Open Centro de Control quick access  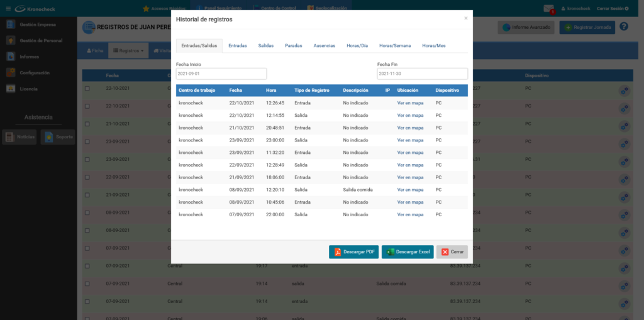[275, 8]
